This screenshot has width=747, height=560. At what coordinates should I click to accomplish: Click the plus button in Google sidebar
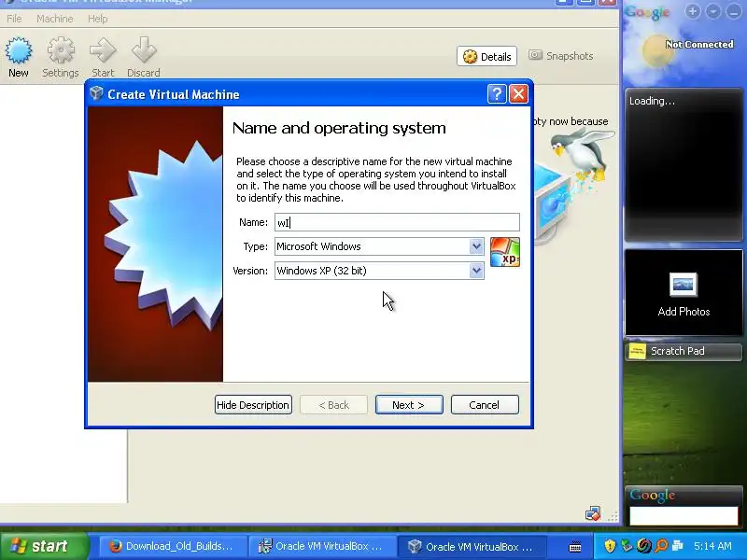(693, 11)
